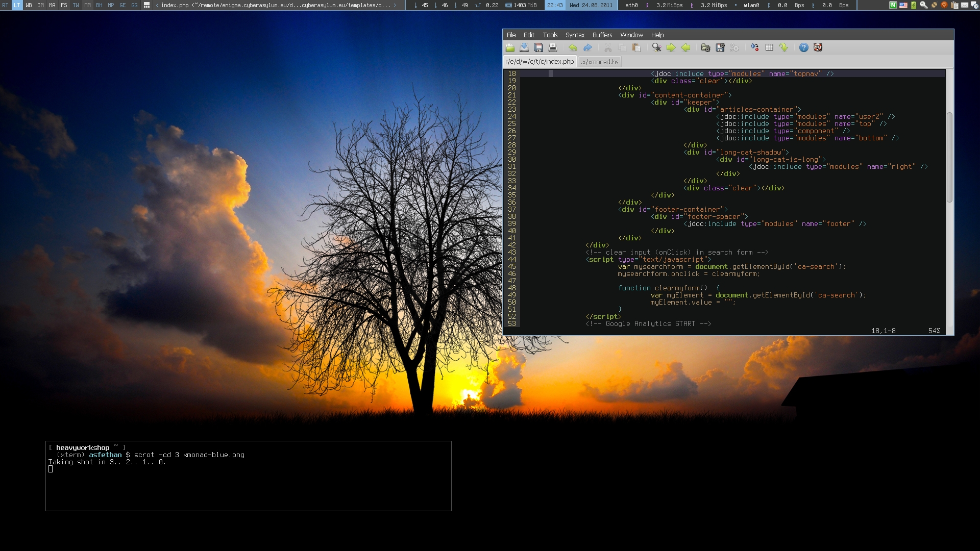Click the 'Google Analytics START' comment line

tap(648, 323)
